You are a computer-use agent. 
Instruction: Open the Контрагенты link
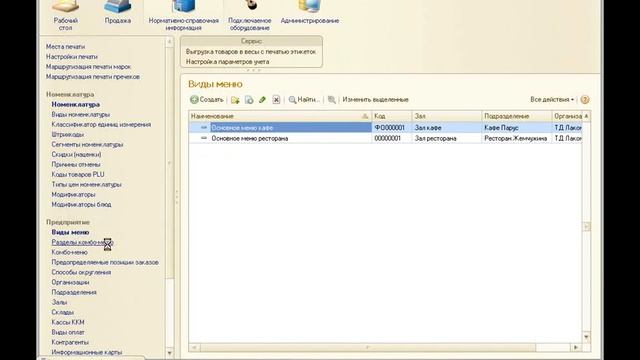[x=70, y=342]
